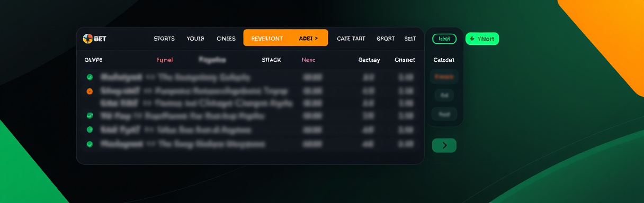The height and width of the screenshot is (203, 644).
Task: Open the SEIT menu item
Action: 410,39
